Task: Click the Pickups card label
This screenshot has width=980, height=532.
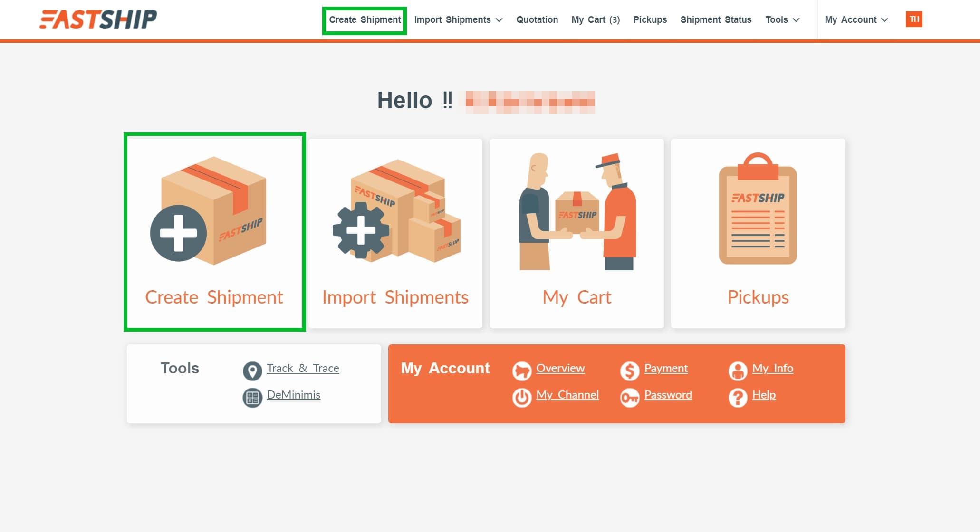Action: pyautogui.click(x=758, y=297)
